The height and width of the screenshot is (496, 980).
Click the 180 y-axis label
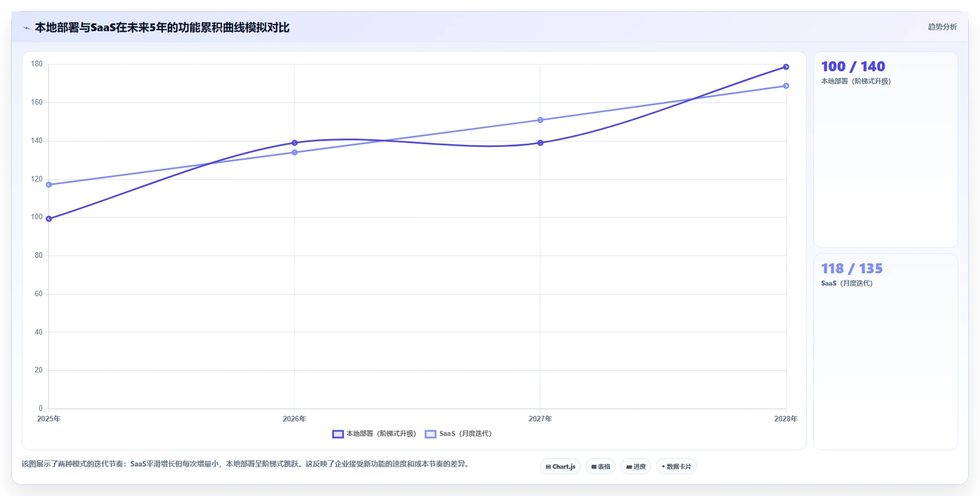click(37, 64)
